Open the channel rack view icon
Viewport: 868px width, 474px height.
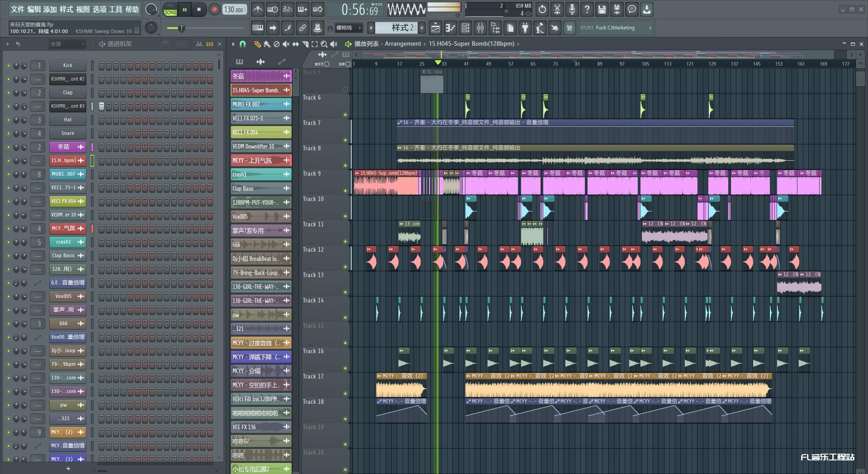[465, 28]
